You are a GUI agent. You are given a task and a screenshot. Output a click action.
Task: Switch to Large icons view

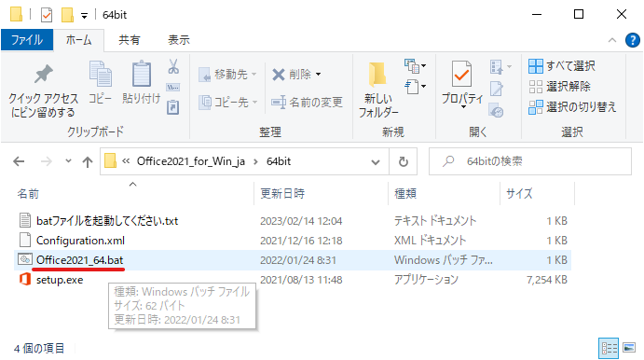click(629, 348)
